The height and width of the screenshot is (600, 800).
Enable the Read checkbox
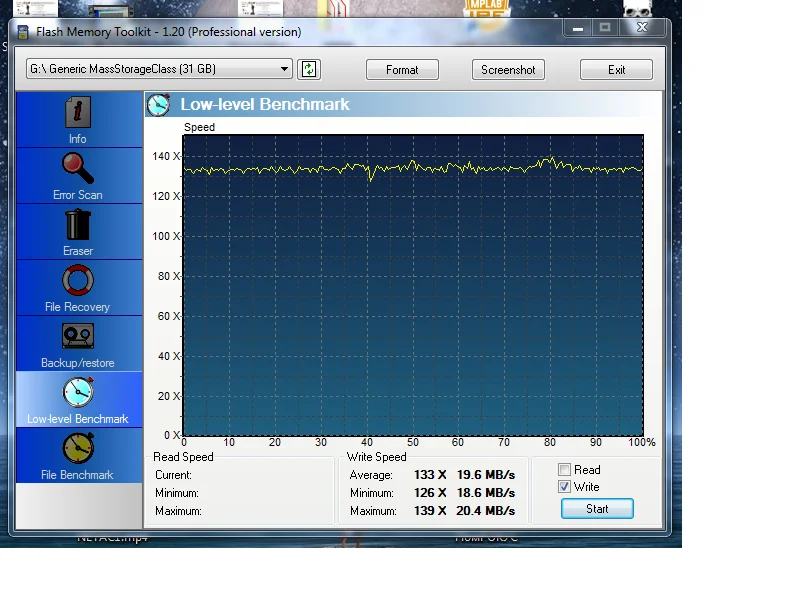[x=564, y=469]
